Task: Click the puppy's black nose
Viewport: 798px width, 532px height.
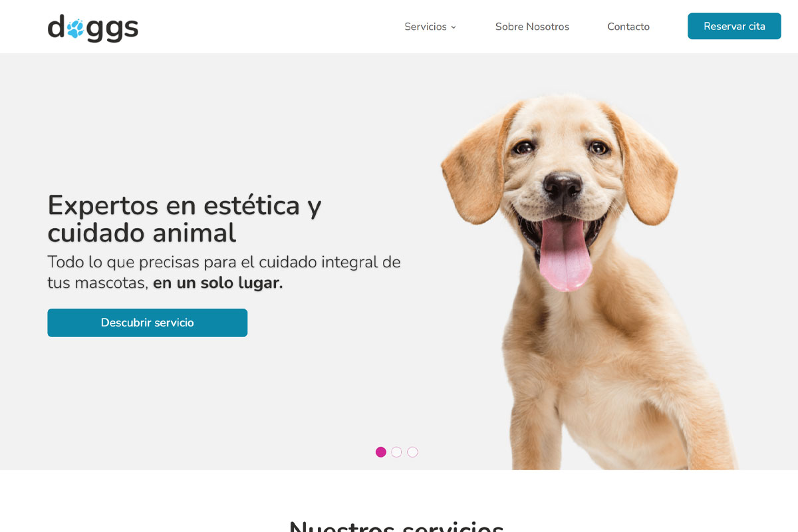Action: [563, 184]
